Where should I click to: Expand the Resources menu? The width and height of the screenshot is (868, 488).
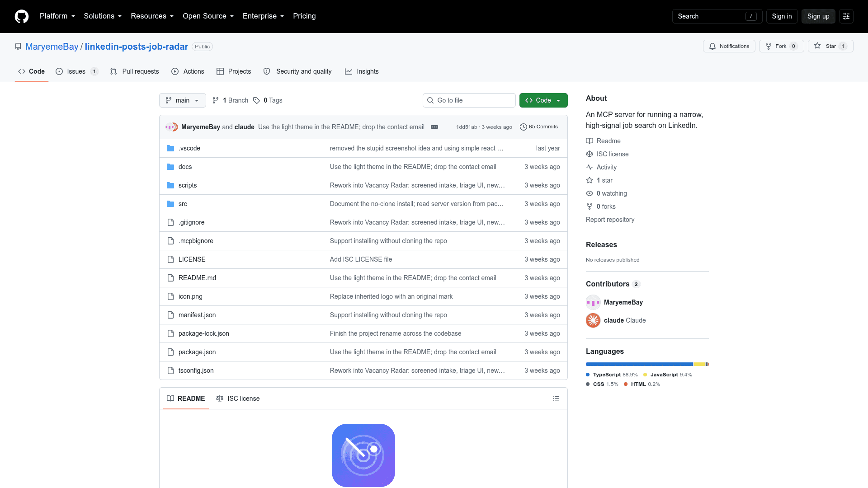pyautogui.click(x=152, y=16)
